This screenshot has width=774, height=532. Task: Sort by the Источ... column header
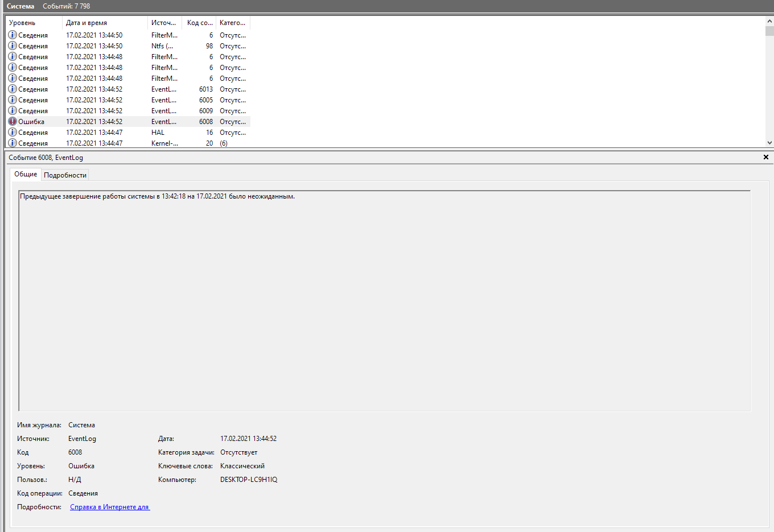coord(164,23)
